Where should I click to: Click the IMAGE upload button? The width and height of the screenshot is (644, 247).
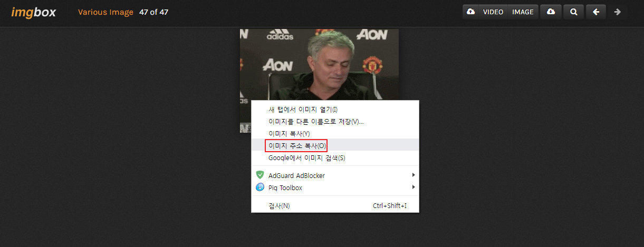[523, 12]
